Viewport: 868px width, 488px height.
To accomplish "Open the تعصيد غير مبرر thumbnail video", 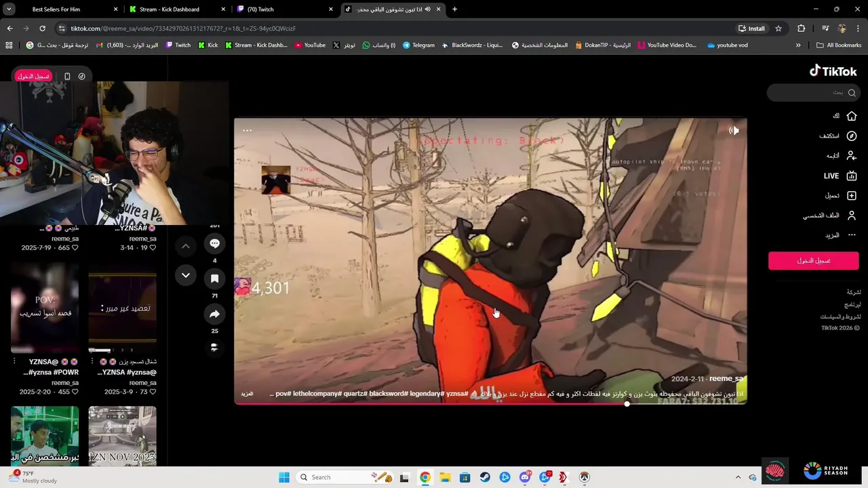I will [123, 308].
